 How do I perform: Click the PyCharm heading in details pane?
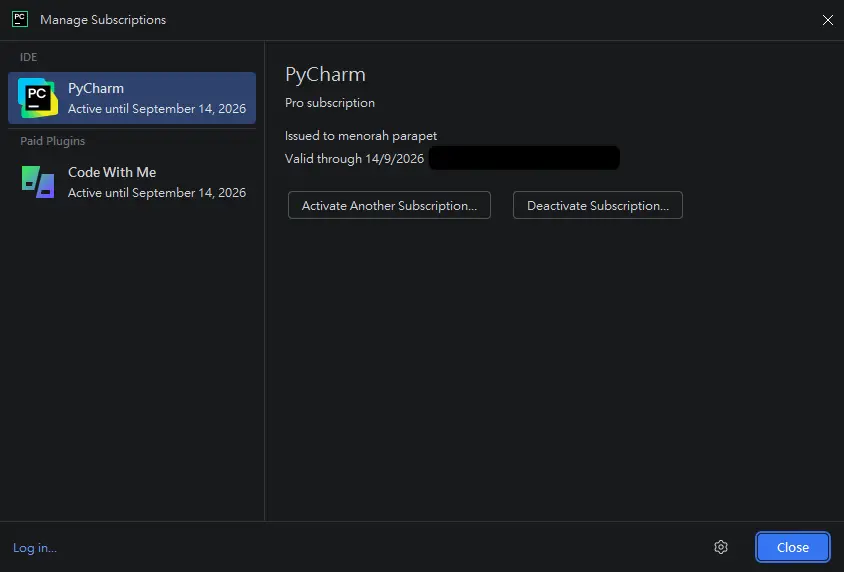[325, 74]
